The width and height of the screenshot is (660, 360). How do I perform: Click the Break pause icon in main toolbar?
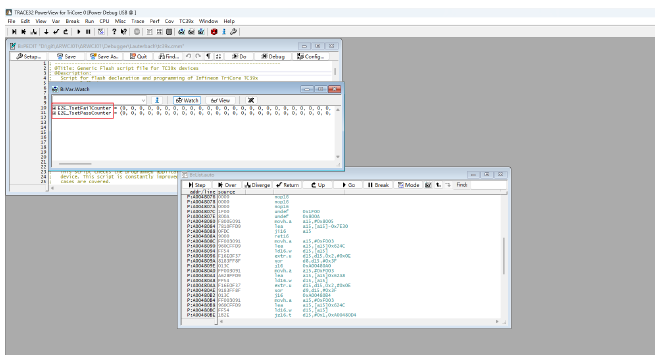click(x=88, y=32)
